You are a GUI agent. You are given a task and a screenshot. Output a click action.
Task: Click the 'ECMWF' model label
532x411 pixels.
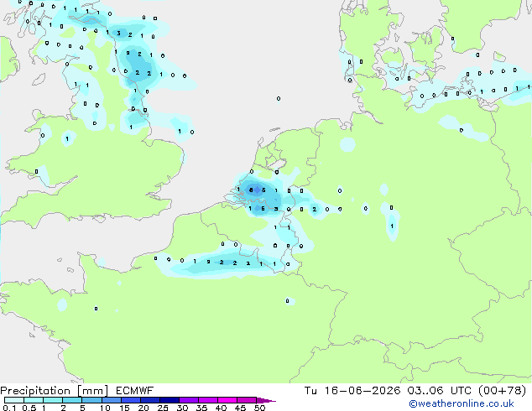tap(135, 391)
